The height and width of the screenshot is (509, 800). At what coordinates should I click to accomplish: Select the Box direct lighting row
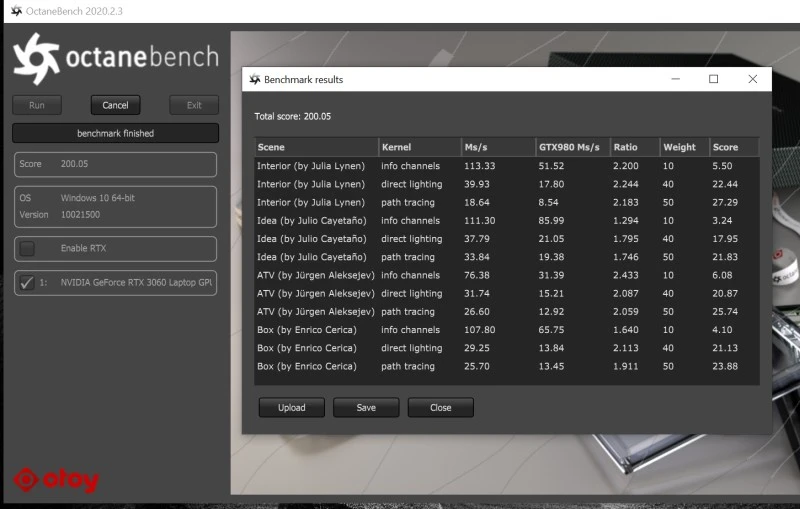click(x=507, y=348)
